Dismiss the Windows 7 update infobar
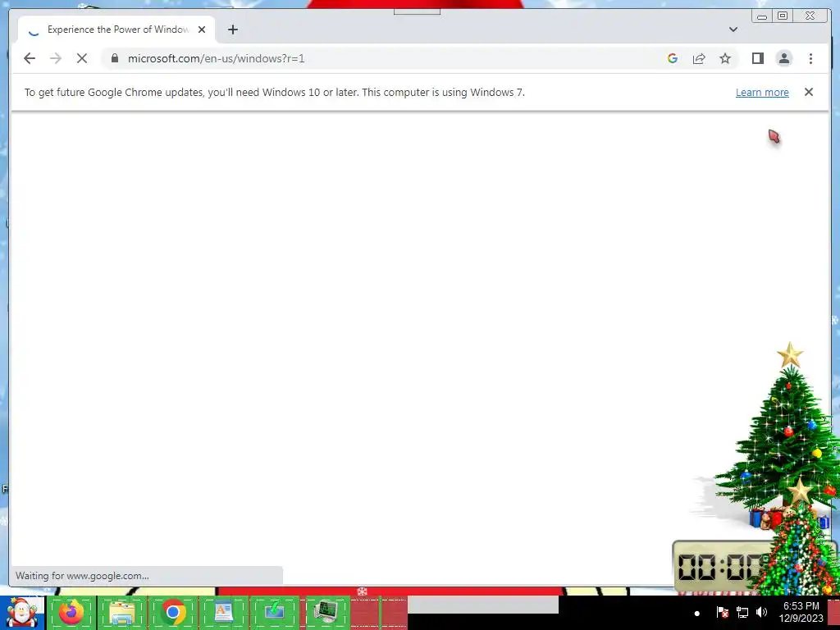Viewport: 840px width, 630px height. pos(808,92)
